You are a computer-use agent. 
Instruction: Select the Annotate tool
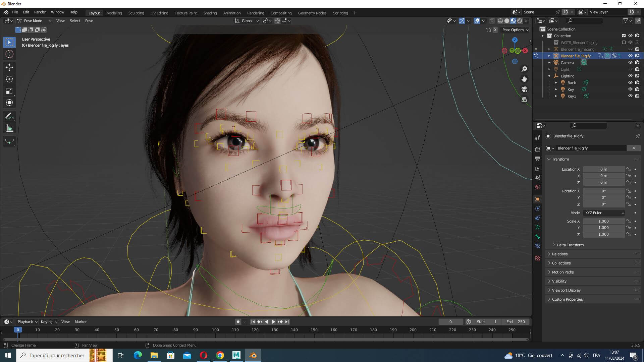click(9, 116)
